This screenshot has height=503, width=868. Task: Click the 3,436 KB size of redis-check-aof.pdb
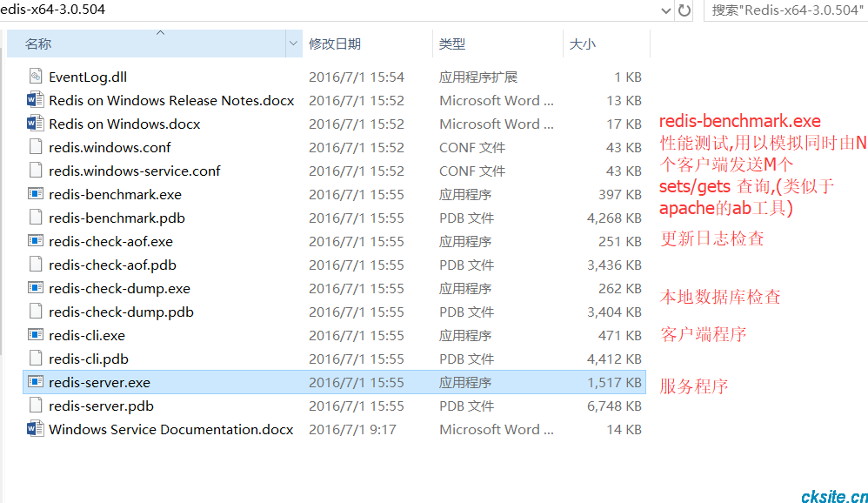[x=614, y=265]
